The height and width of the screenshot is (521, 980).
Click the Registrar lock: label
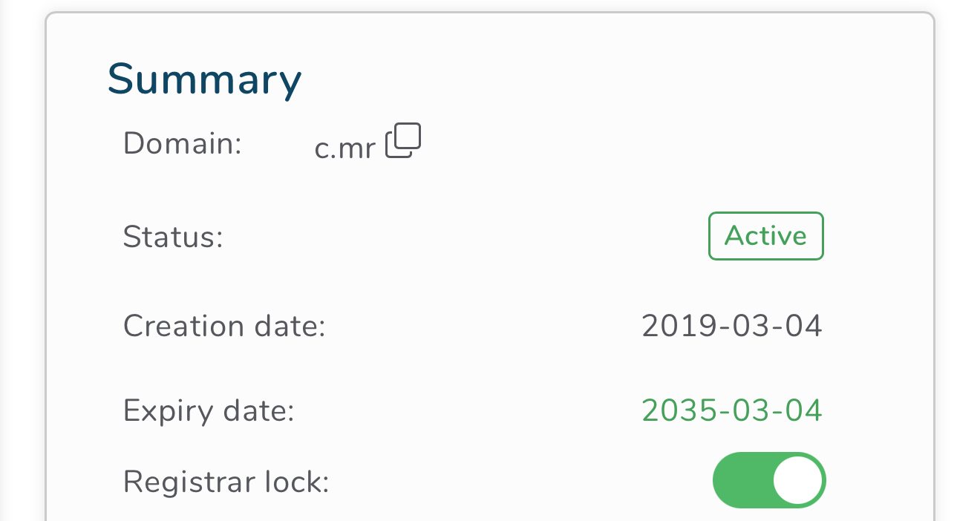pos(226,482)
